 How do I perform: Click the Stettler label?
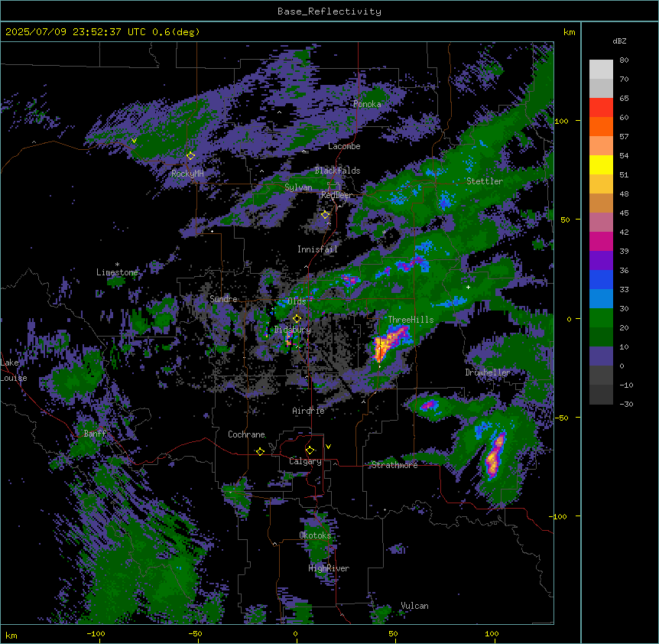click(485, 181)
